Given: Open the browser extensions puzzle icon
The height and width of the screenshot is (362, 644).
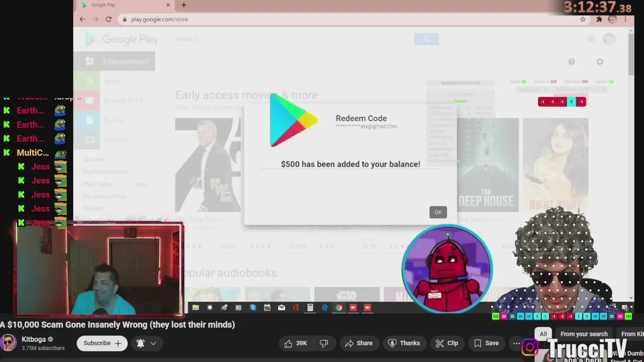Looking at the screenshot, I should [599, 19].
